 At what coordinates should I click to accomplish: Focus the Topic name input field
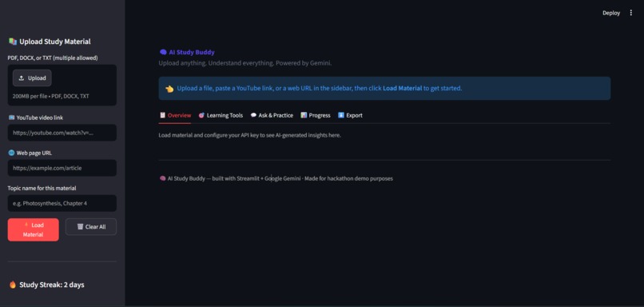click(x=62, y=203)
